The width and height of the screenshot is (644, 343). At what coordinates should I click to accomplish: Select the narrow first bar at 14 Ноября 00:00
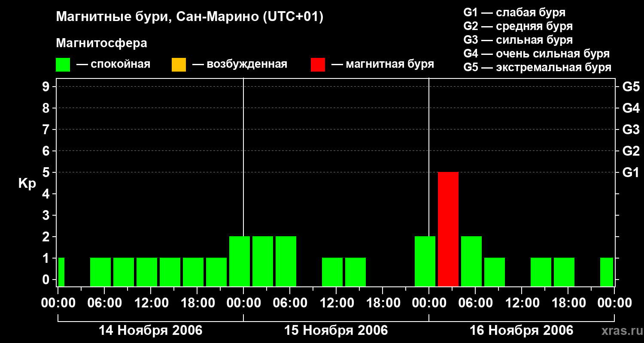tap(61, 272)
